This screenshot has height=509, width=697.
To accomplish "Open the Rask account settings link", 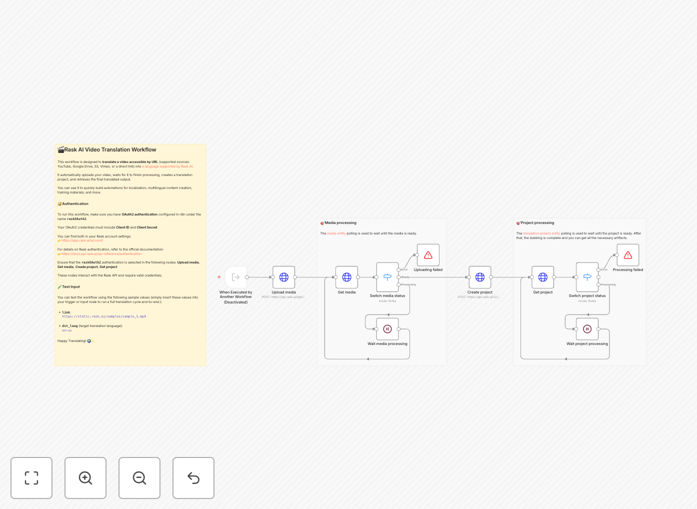I will (x=80, y=240).
